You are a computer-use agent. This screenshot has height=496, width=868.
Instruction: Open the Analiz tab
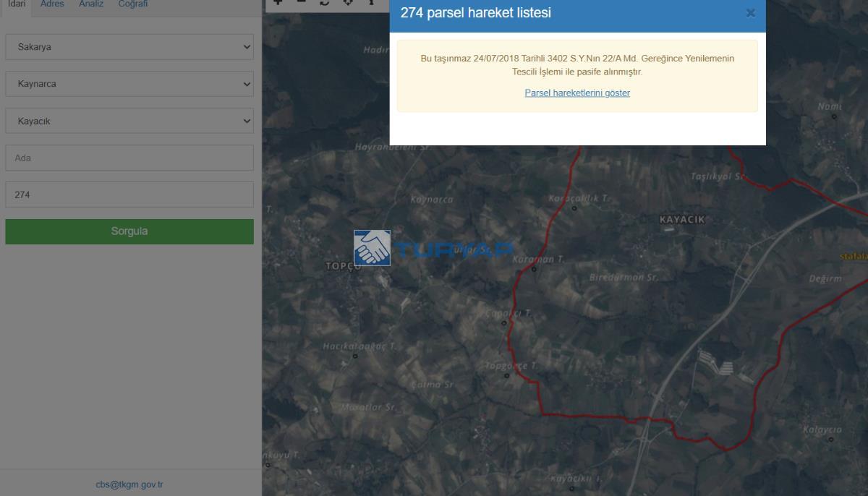[91, 4]
